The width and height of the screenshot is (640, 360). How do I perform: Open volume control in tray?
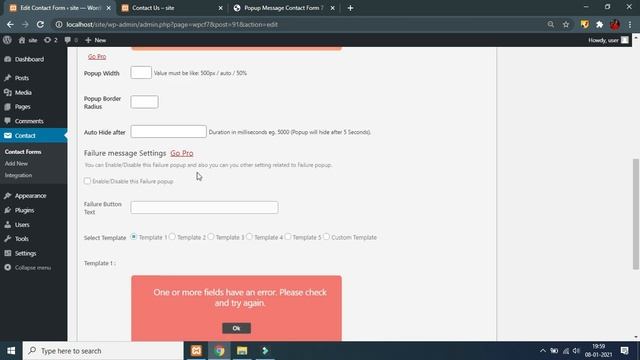[576, 351]
